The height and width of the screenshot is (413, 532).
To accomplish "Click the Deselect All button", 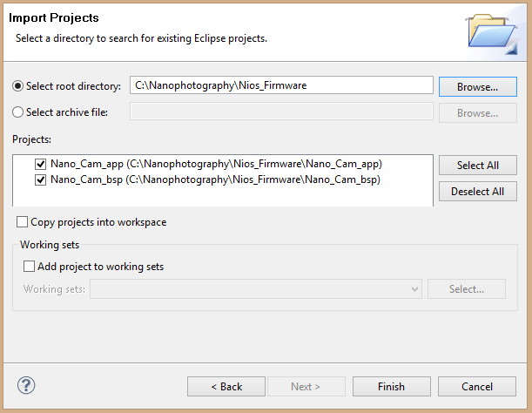I will 478,192.
